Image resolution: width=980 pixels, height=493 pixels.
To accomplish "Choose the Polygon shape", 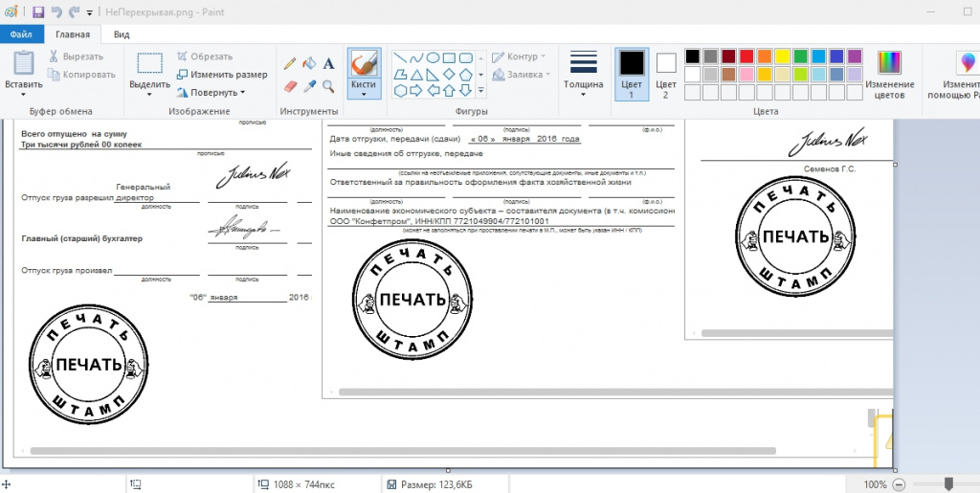I will [400, 75].
